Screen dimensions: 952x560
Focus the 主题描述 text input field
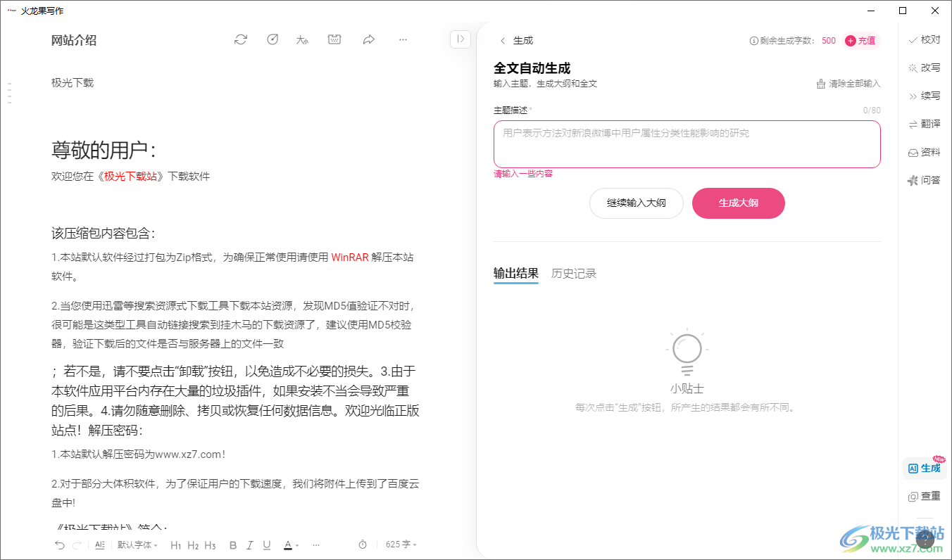coord(687,144)
